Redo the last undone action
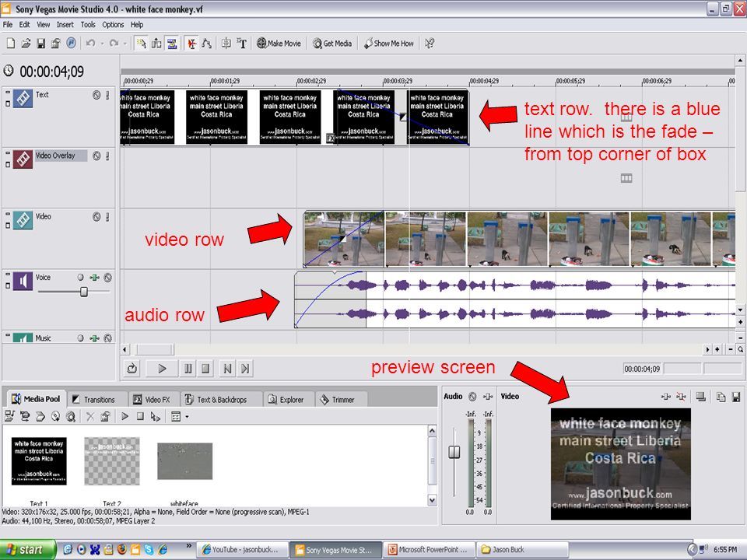This screenshot has width=747, height=560. tap(114, 44)
